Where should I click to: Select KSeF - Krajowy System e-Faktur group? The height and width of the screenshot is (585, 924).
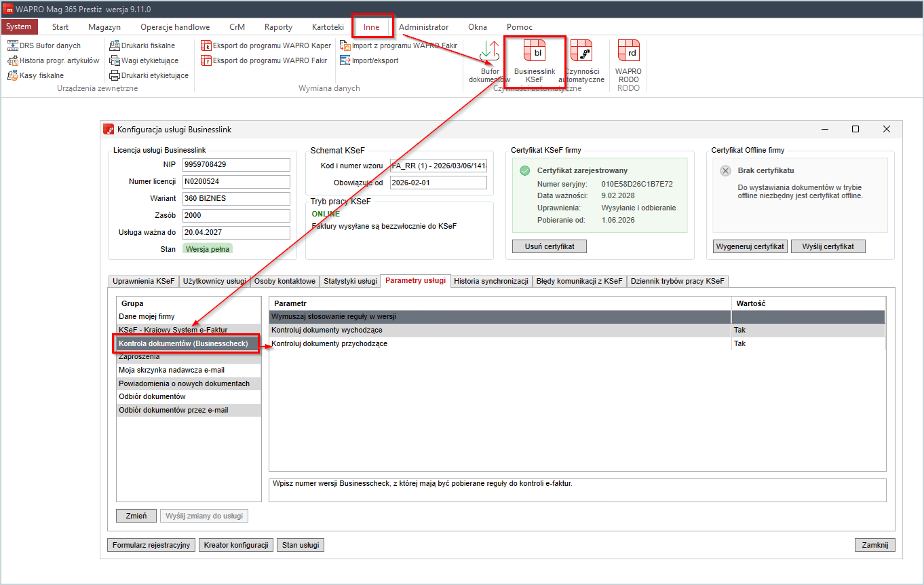coord(189,330)
